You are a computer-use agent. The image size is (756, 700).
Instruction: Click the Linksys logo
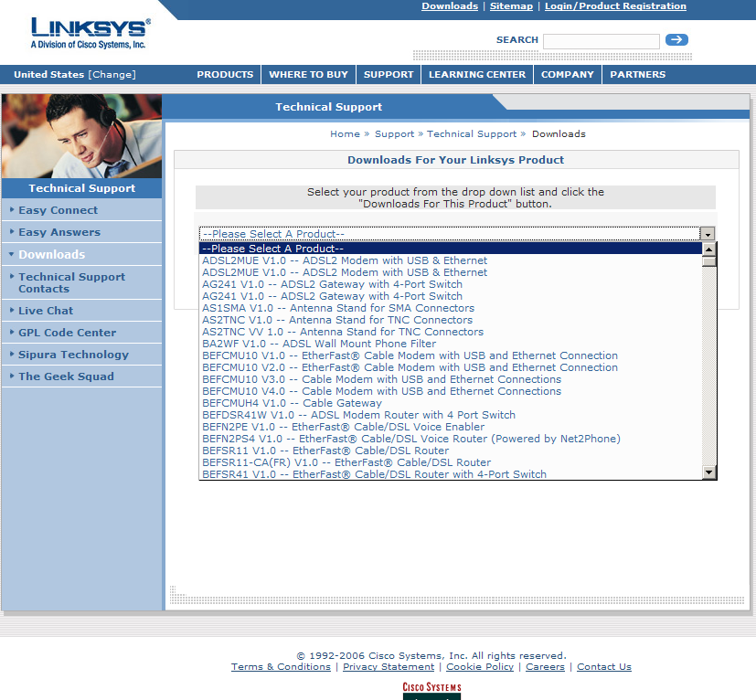click(x=90, y=32)
